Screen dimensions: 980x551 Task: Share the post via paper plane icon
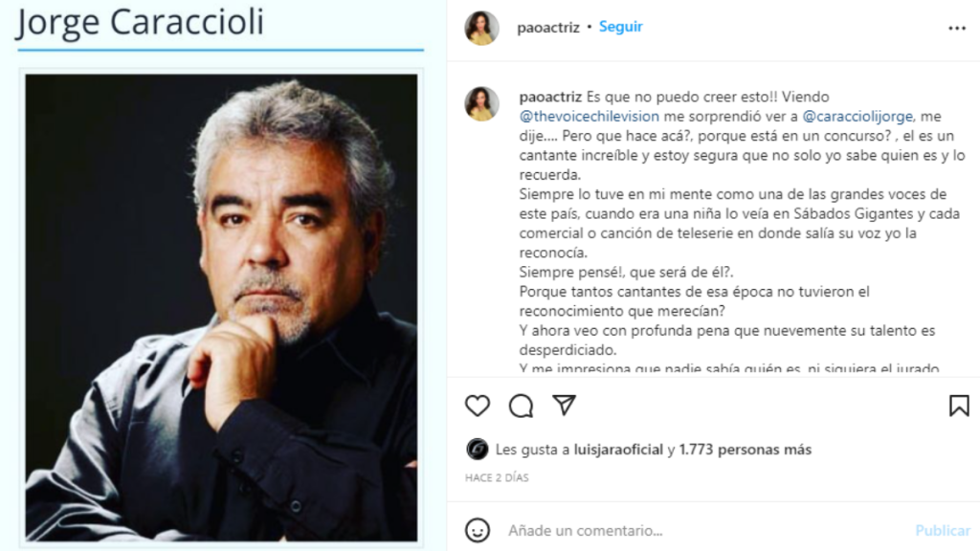point(564,406)
